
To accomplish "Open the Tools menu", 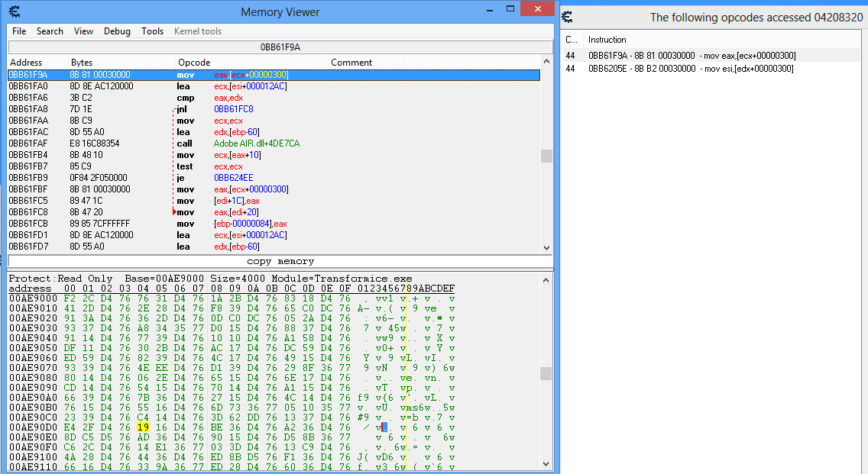I will point(152,31).
